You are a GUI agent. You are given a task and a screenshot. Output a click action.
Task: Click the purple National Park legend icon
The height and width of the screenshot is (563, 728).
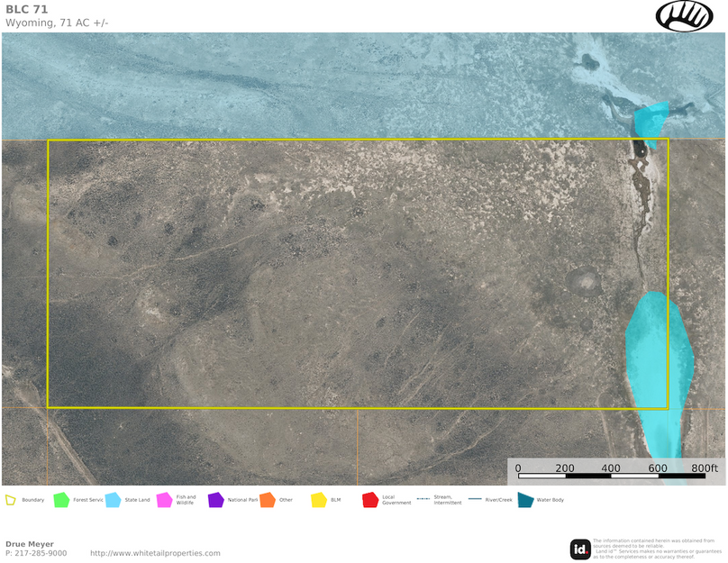point(215,500)
